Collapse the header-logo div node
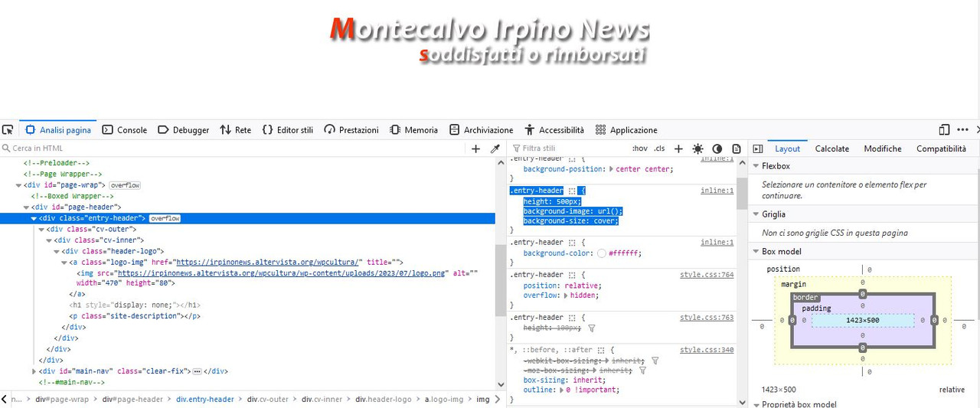The height and width of the screenshot is (408, 980). (57, 251)
